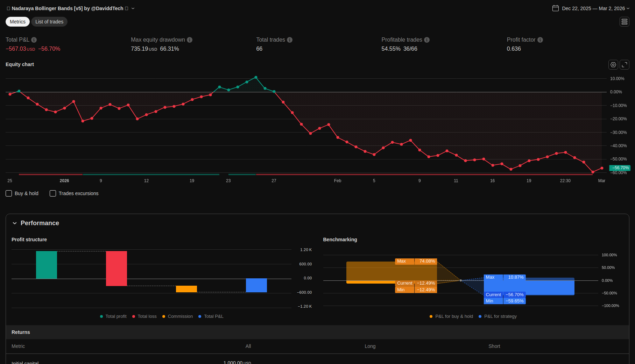635x364 pixels.
Task: Click the Profitable trades info icon
Action: tap(427, 40)
